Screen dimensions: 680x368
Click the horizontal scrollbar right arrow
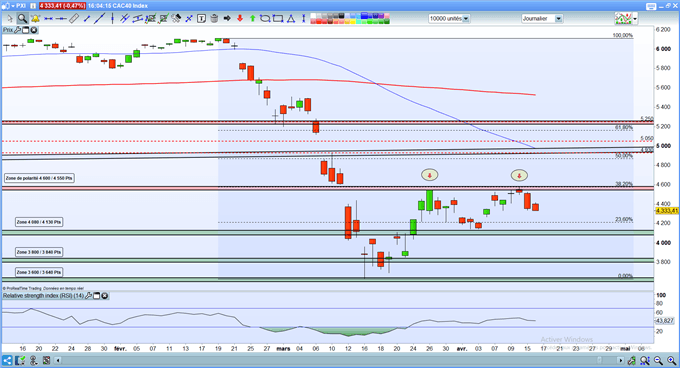621,360
